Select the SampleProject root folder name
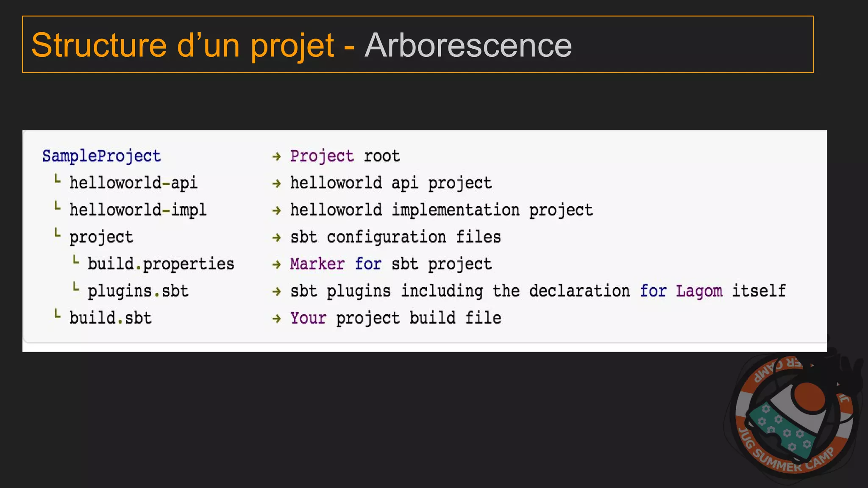This screenshot has width=868, height=488. pyautogui.click(x=101, y=156)
